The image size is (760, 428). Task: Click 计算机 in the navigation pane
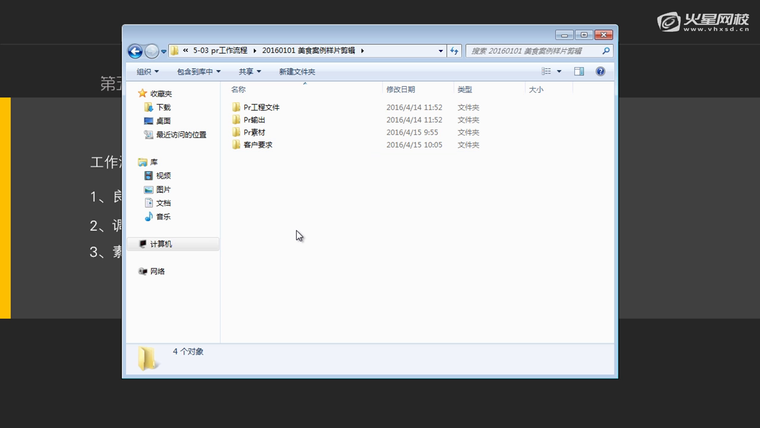pos(161,244)
